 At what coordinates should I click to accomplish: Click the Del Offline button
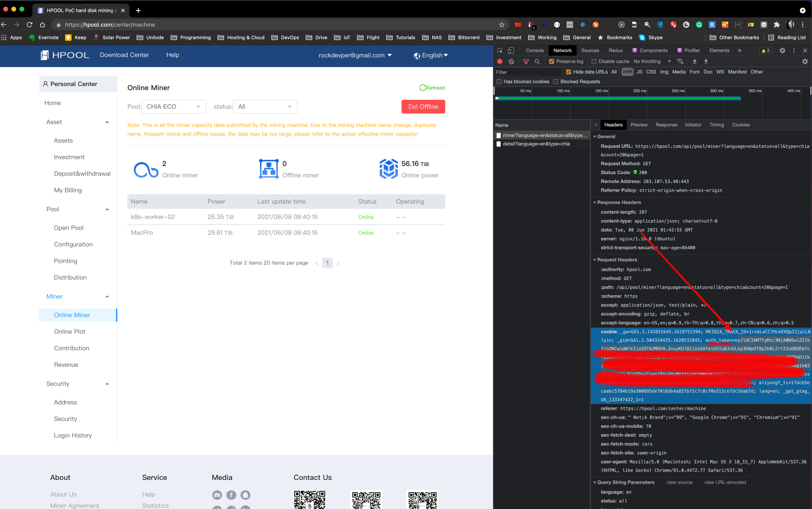tap(423, 107)
